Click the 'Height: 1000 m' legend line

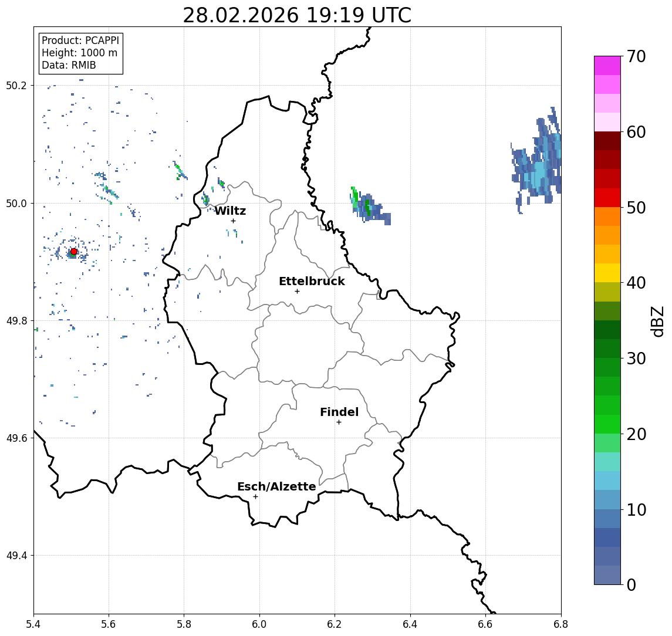tap(79, 53)
